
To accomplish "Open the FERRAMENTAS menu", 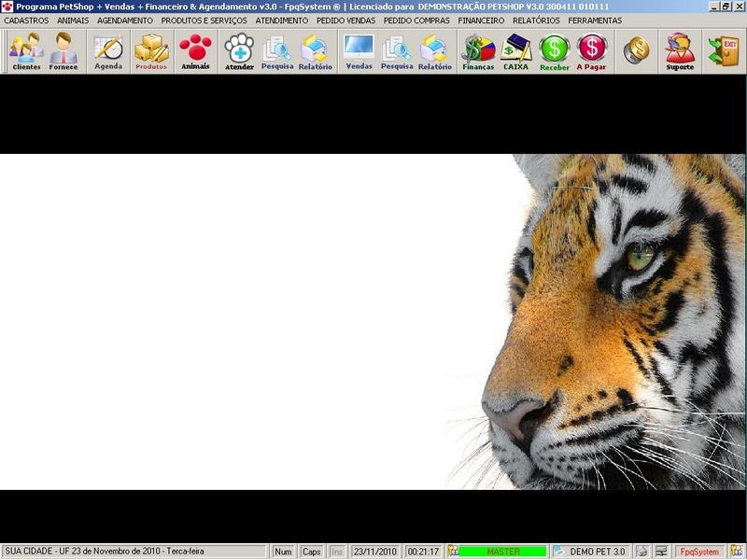I will click(595, 21).
